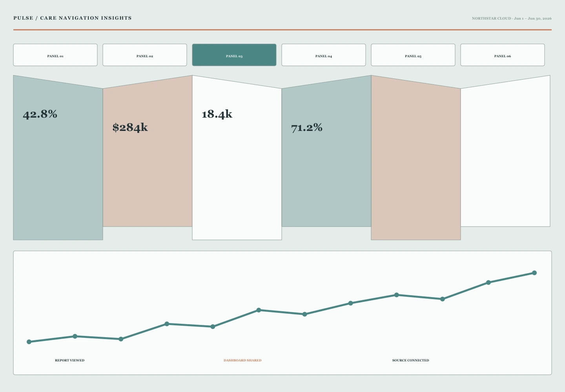Click the Pulse / Care Navigation Insights title

(x=73, y=18)
